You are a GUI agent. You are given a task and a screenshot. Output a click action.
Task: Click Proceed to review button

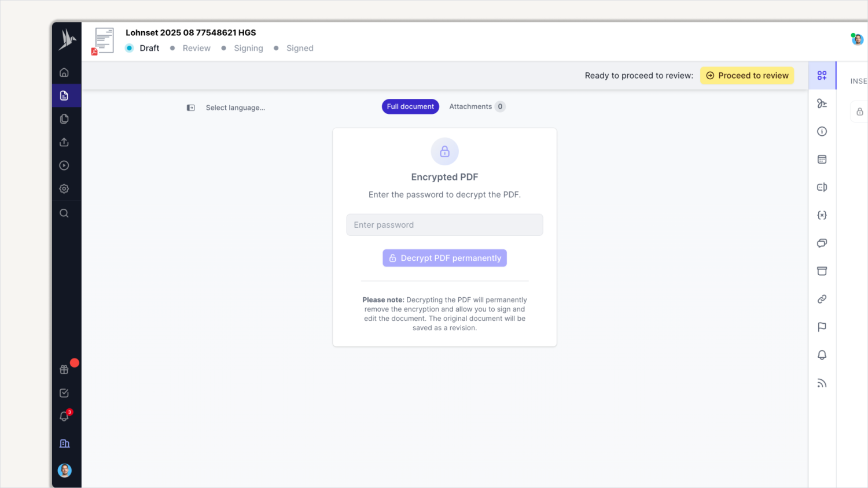pos(747,76)
